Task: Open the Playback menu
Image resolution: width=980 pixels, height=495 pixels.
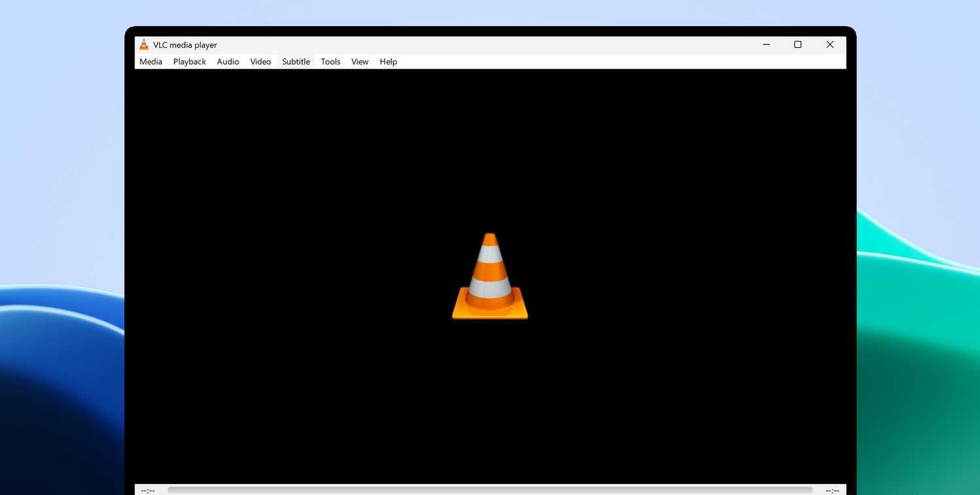Action: click(x=189, y=61)
